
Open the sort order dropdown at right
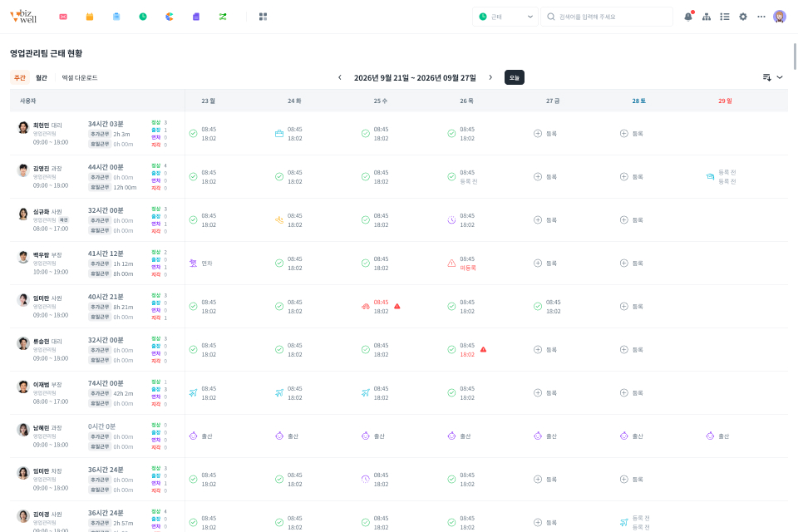[x=772, y=77]
